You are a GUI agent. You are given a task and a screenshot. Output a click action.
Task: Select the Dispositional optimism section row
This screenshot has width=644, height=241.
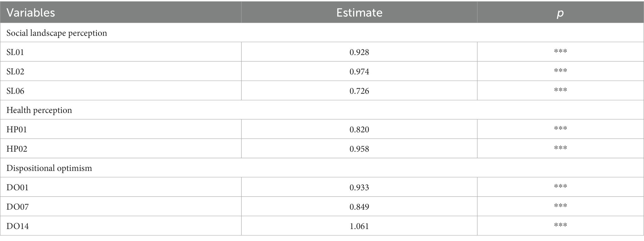(322, 168)
